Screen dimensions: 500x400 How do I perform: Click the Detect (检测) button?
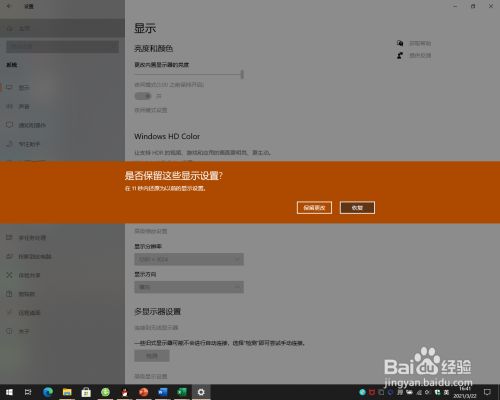(x=152, y=356)
